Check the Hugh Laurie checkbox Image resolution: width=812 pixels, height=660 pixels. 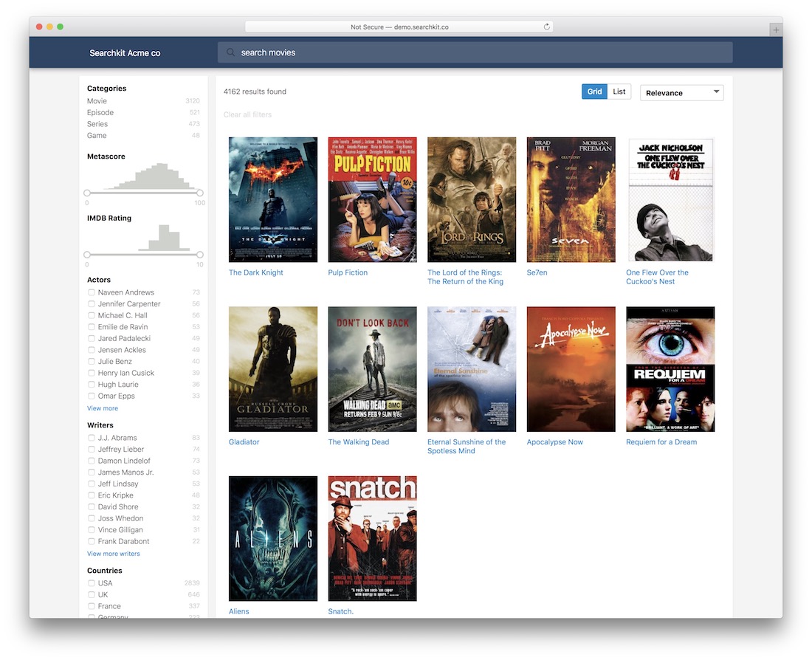(91, 385)
